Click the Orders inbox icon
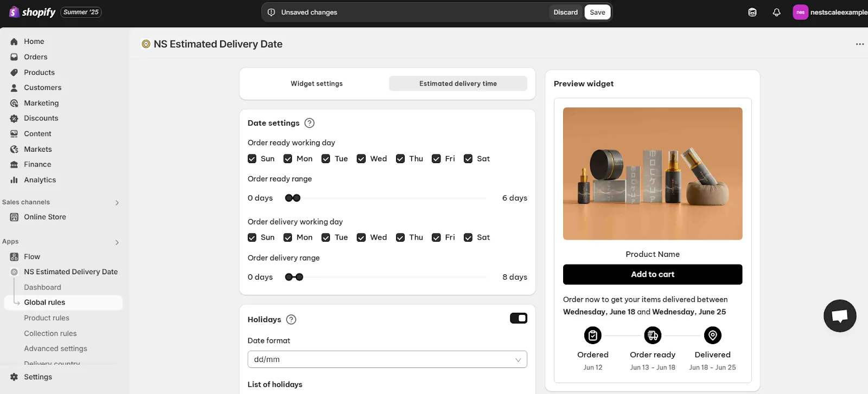This screenshot has width=868, height=394. point(14,57)
